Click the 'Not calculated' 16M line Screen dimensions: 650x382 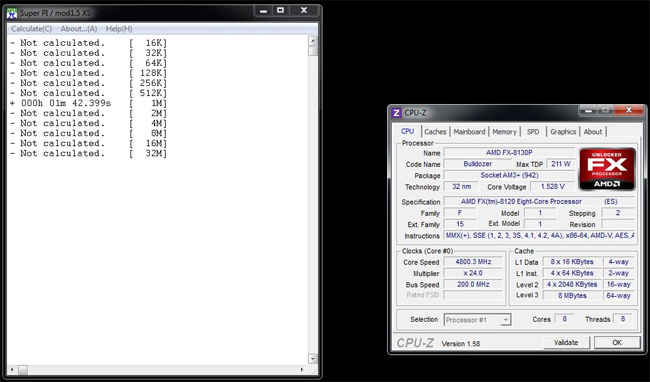pos(88,143)
